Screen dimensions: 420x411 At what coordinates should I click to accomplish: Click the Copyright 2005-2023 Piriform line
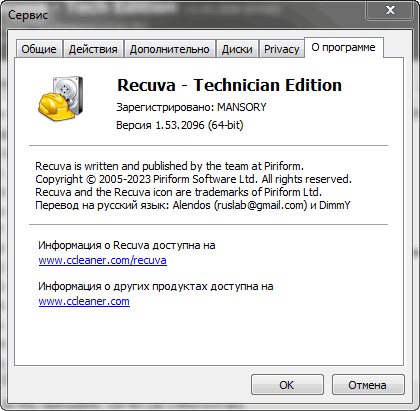point(193,179)
